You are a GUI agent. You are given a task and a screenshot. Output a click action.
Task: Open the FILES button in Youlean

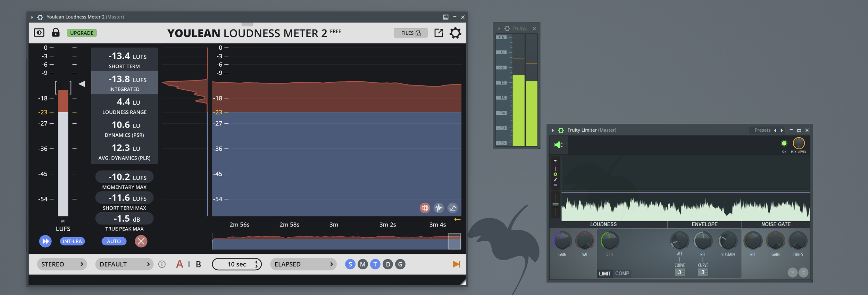pyautogui.click(x=411, y=33)
